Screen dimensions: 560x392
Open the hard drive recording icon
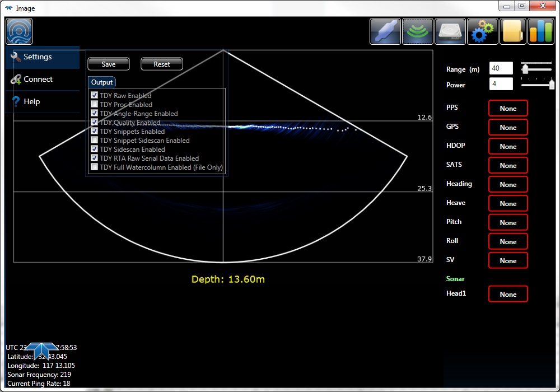click(x=450, y=31)
